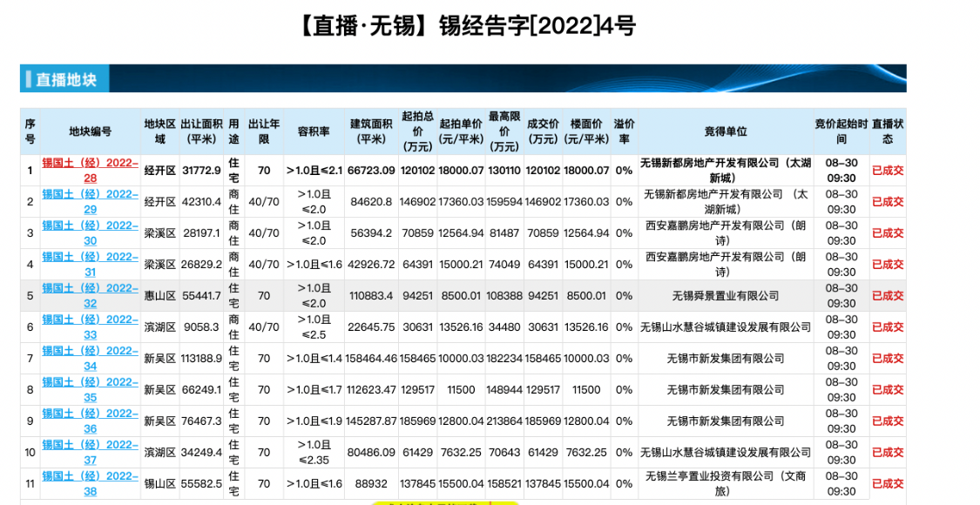
Task: Click the 直播状态 column header
Action: point(888,131)
